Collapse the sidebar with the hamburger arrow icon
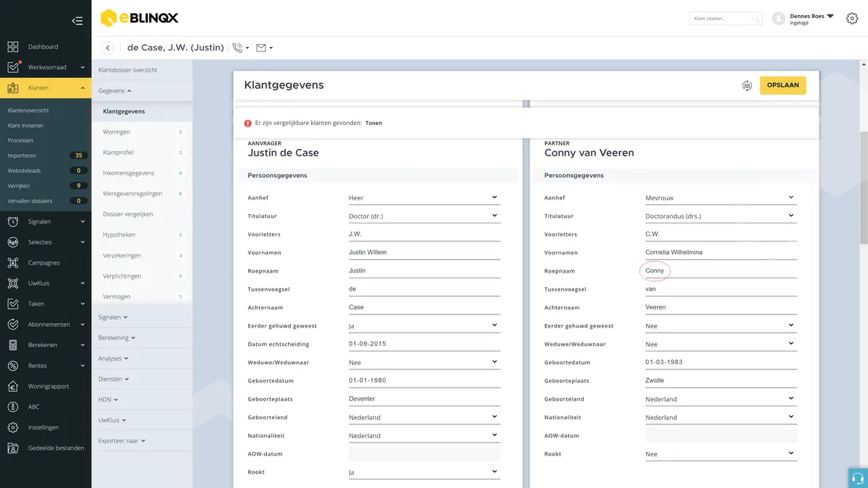This screenshot has width=868, height=488. pos(77,21)
